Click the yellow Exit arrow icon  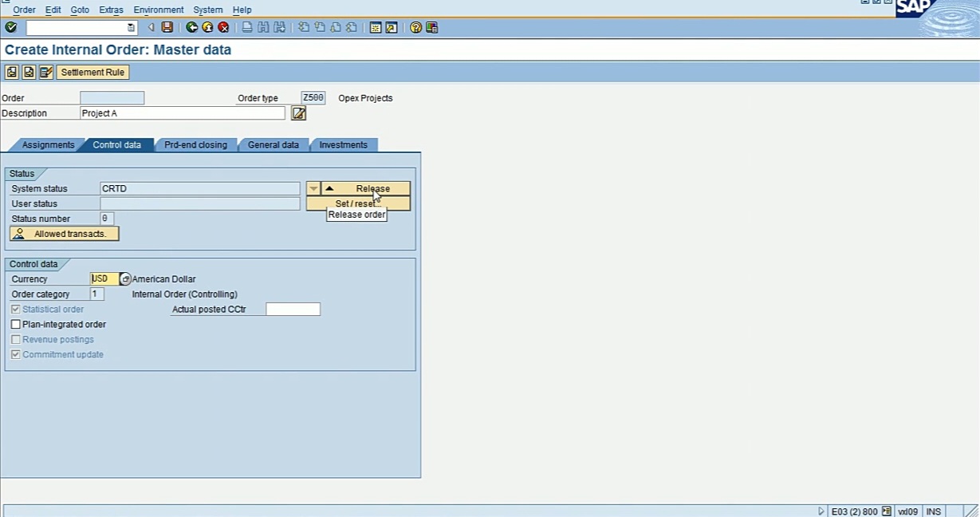[207, 27]
